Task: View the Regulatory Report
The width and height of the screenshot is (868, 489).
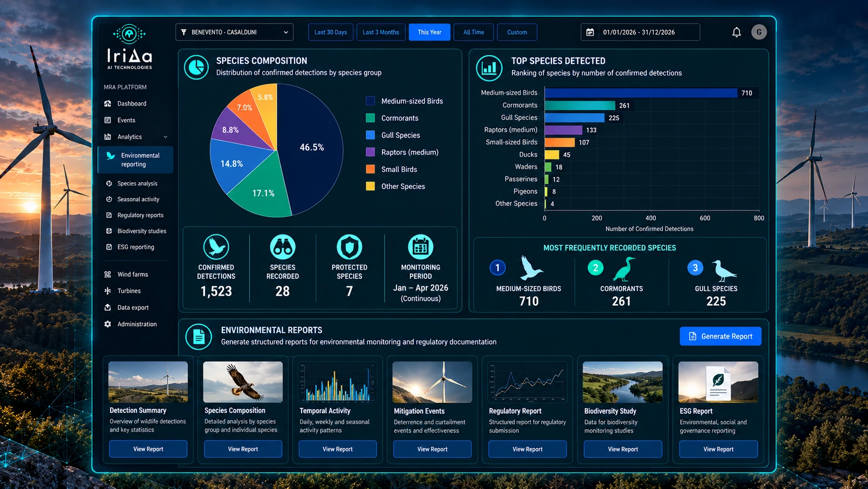Action: click(x=527, y=449)
